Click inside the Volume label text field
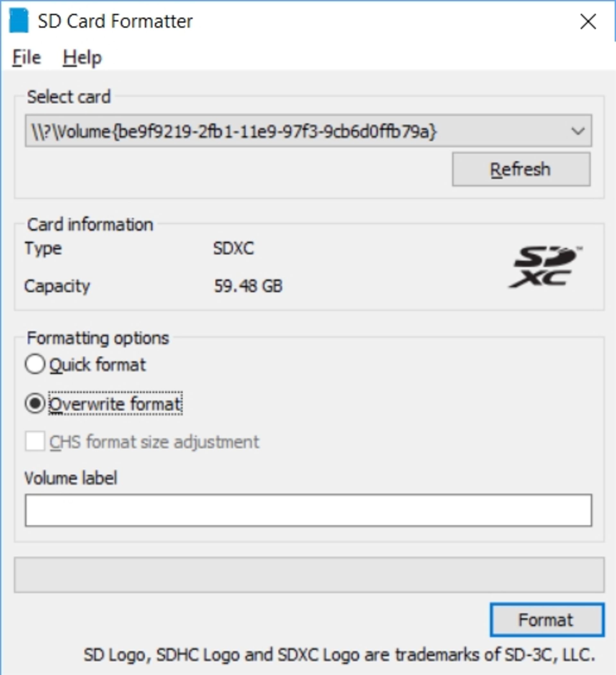 (x=308, y=510)
